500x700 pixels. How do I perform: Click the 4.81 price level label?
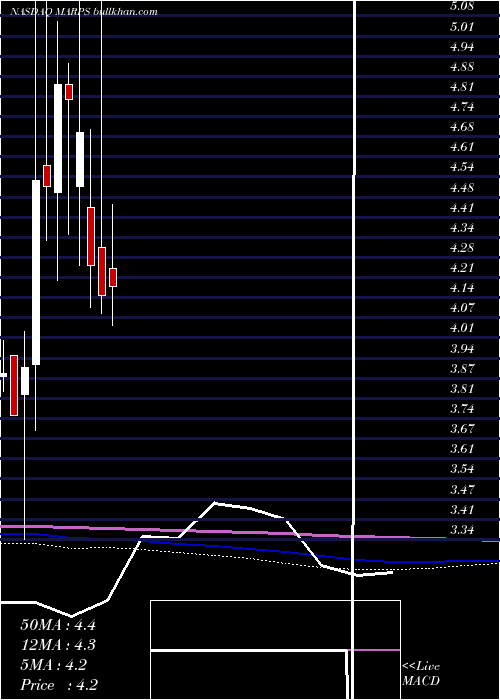coord(462,87)
